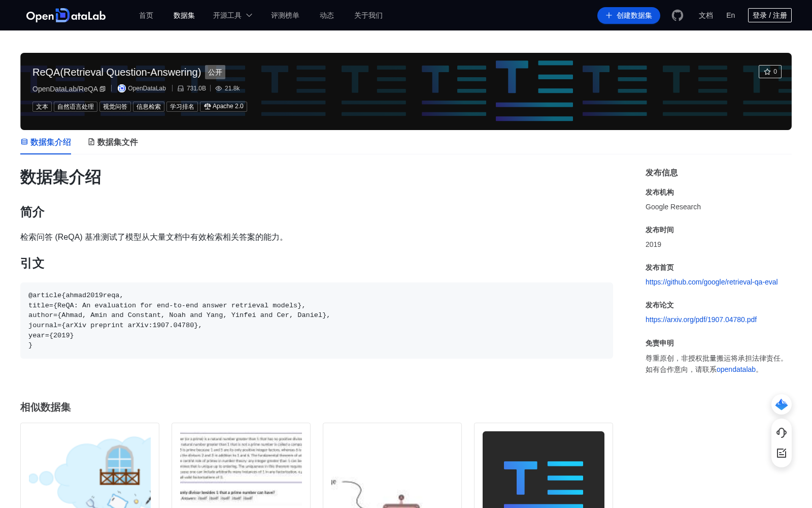Open the similar dataset card with cloud illustration
Image resolution: width=812 pixels, height=508 pixels.
click(90, 465)
